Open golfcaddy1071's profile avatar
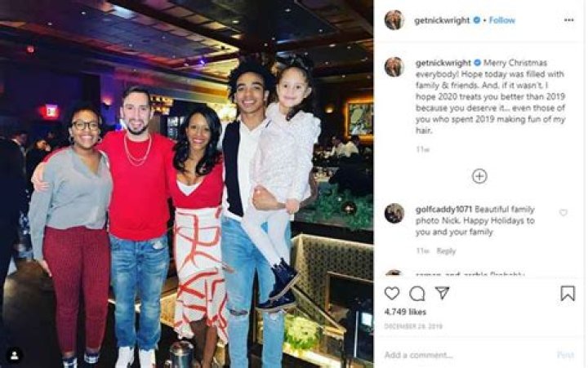 [394, 213]
